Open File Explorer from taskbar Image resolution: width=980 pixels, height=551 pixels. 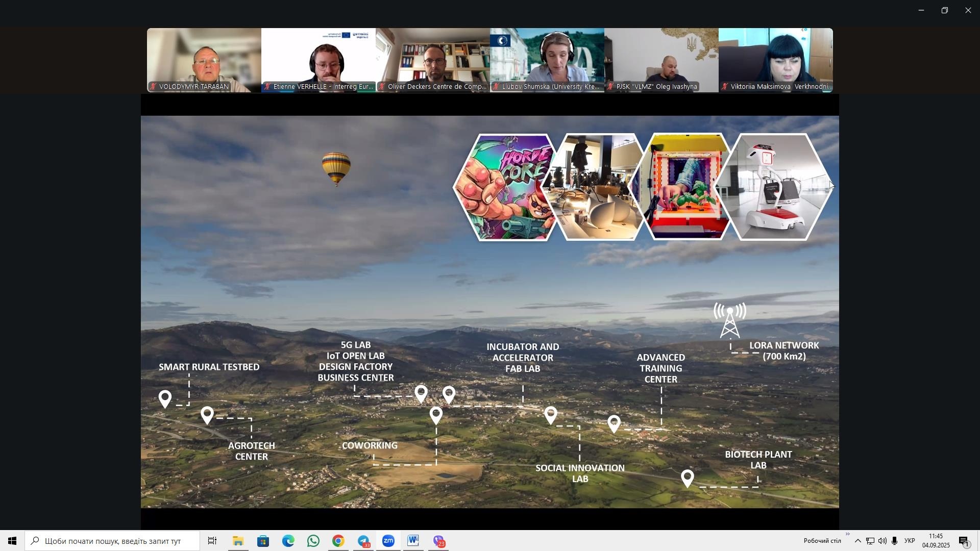[238, 541]
